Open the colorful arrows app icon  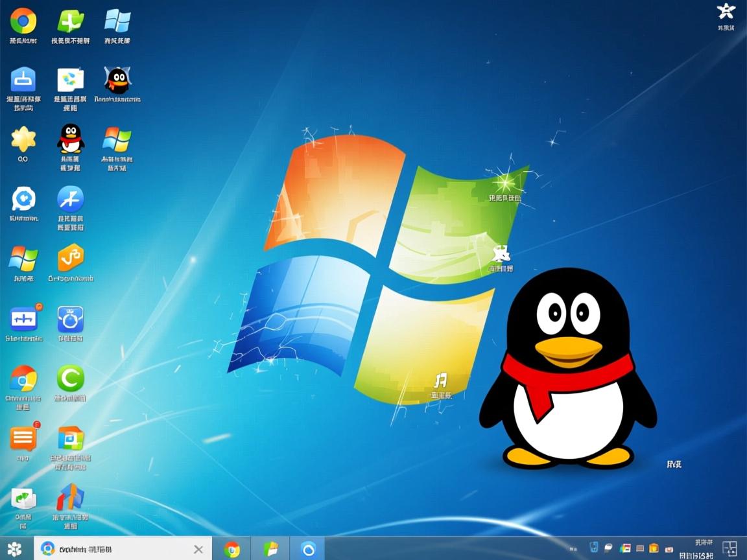pyautogui.click(x=71, y=497)
